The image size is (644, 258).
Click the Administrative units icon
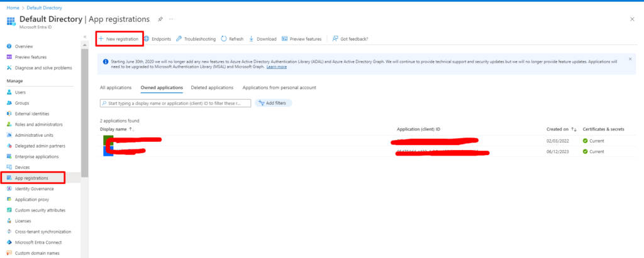click(9, 135)
